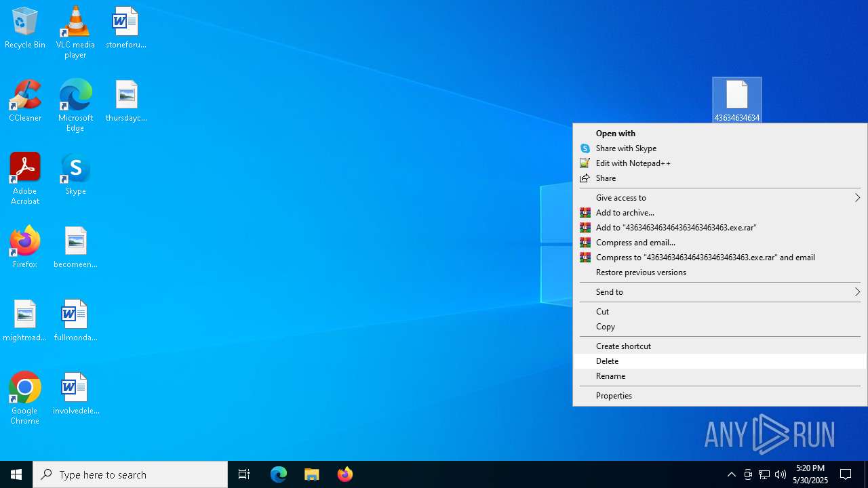
Task: Show hidden system tray icons
Action: pos(731,474)
